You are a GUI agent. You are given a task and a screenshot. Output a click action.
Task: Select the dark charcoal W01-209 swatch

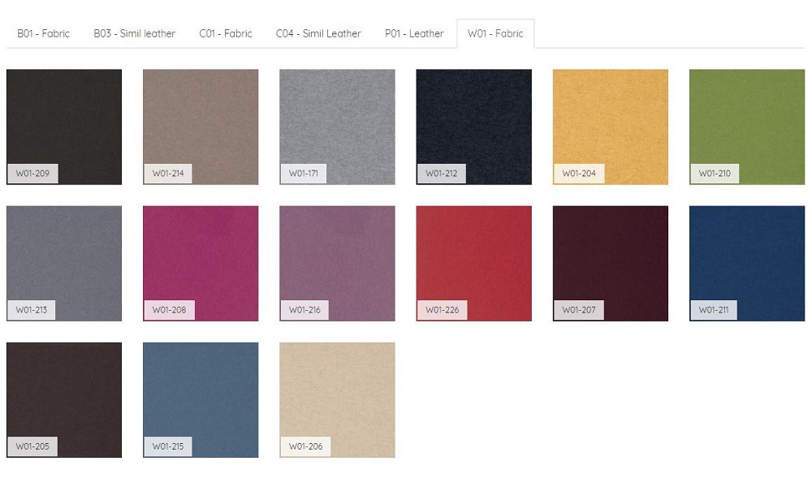pos(64,127)
